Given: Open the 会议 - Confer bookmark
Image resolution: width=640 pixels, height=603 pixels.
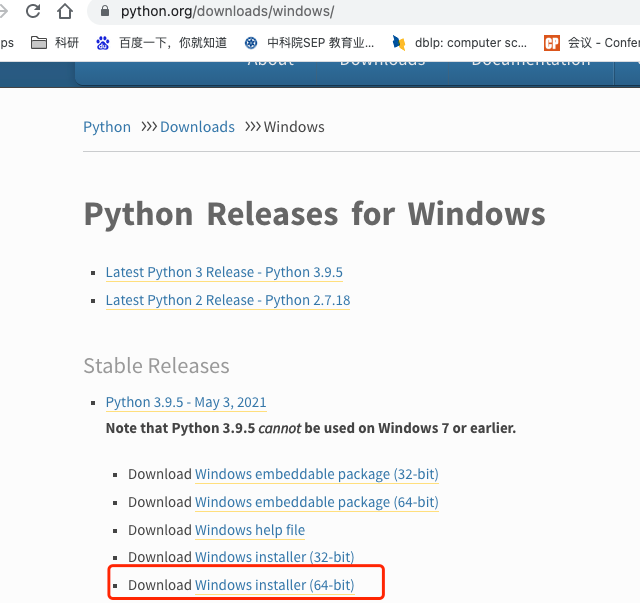Looking at the screenshot, I should point(604,42).
